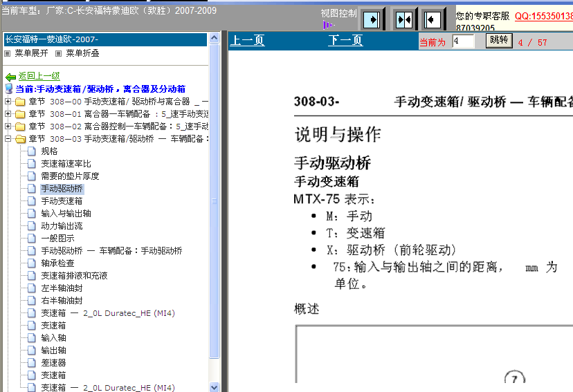Open the 输入与输出轴 tree entry
Viewport: 573px width, 392px height.
coord(66,213)
